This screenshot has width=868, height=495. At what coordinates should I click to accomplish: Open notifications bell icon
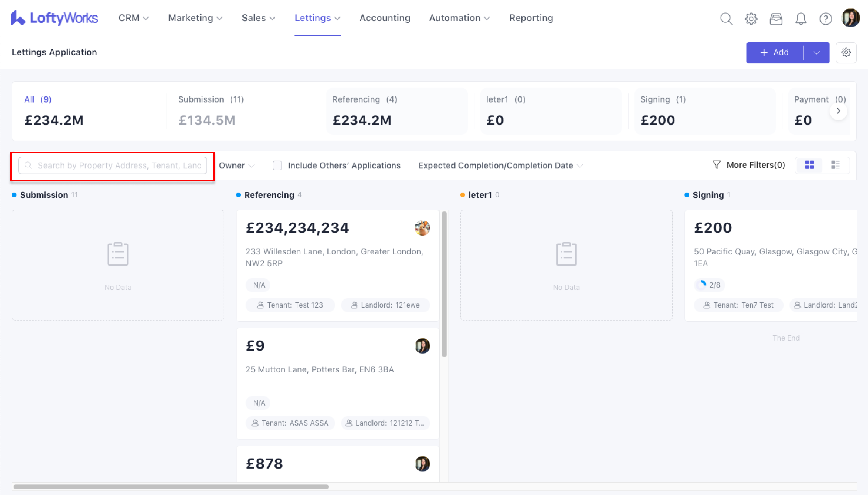click(x=801, y=19)
